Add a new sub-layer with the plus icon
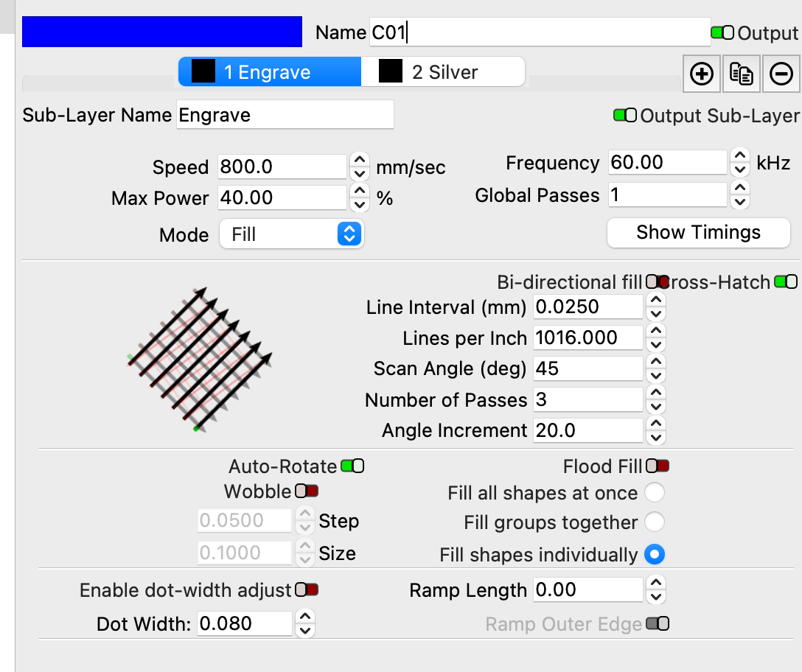The width and height of the screenshot is (802, 672). pos(701,74)
